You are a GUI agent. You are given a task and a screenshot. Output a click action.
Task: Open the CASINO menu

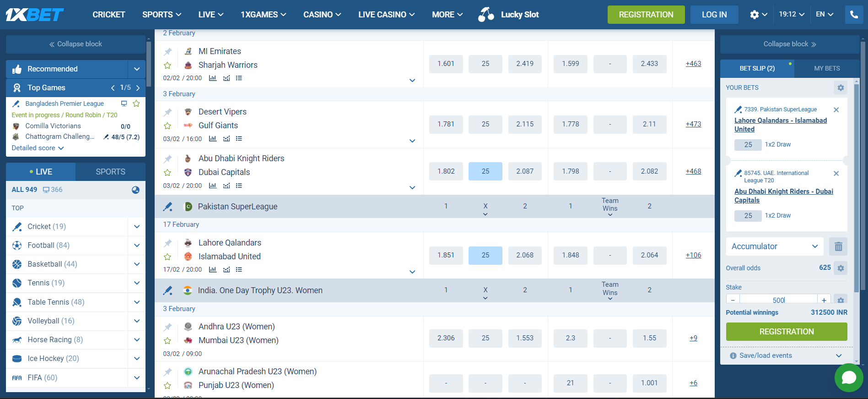point(322,15)
